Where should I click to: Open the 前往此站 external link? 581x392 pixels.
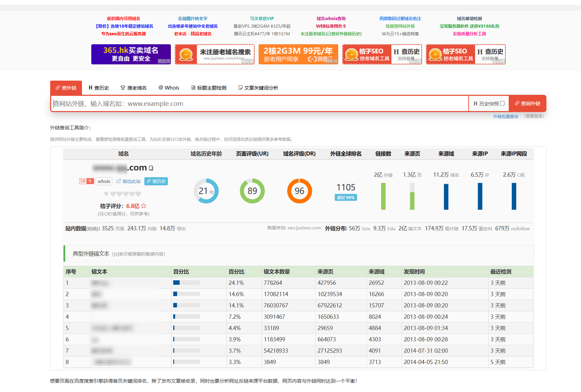point(128,181)
